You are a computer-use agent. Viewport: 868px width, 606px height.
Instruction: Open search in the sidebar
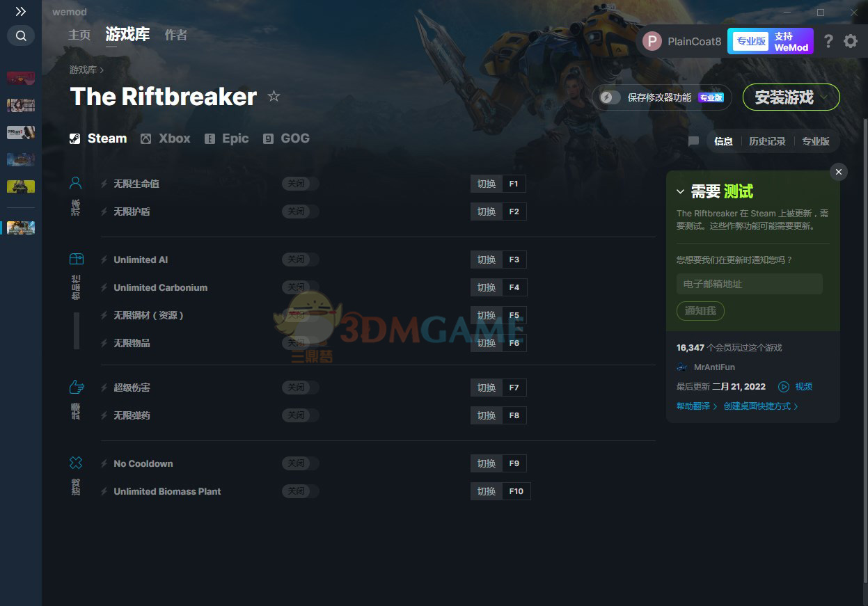pos(21,35)
